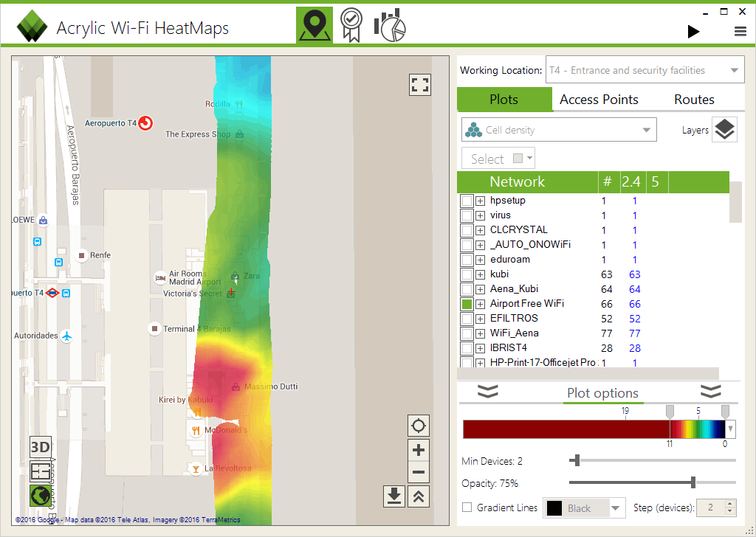Click the LOEWE shop marker
This screenshot has height=537, width=756.
[43, 221]
